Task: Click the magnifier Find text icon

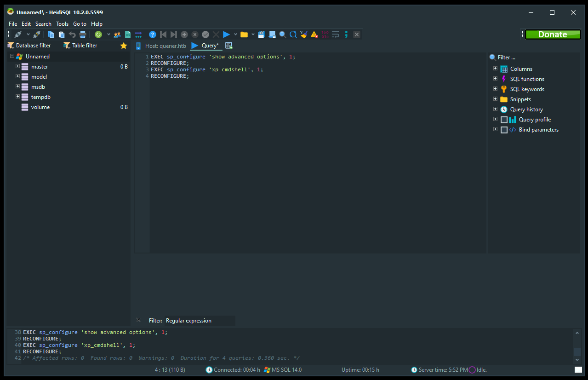Action: pyautogui.click(x=282, y=35)
